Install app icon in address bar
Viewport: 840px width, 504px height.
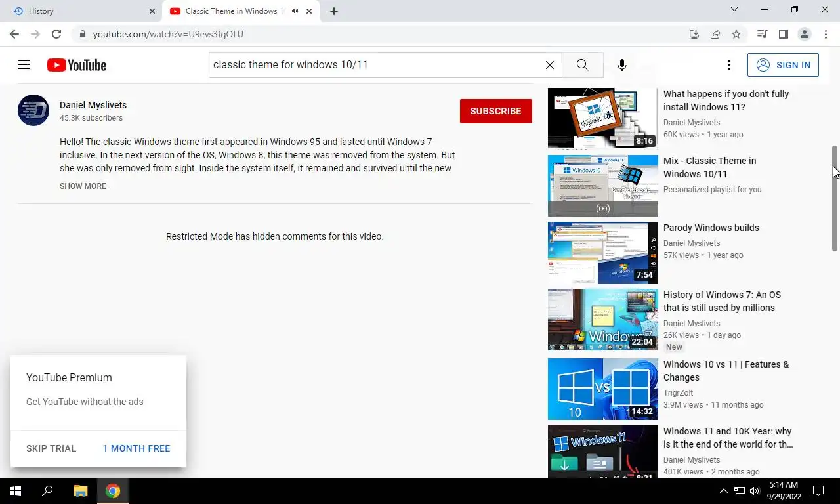694,34
